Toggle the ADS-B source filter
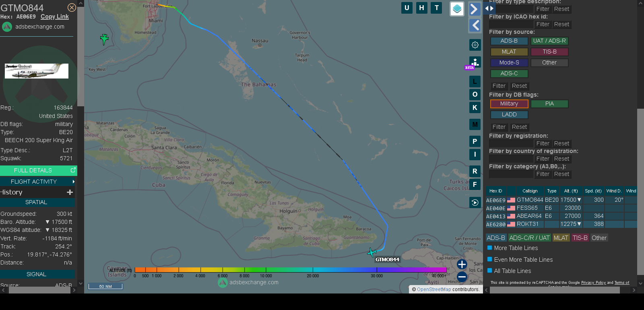The height and width of the screenshot is (310, 644). (x=509, y=41)
